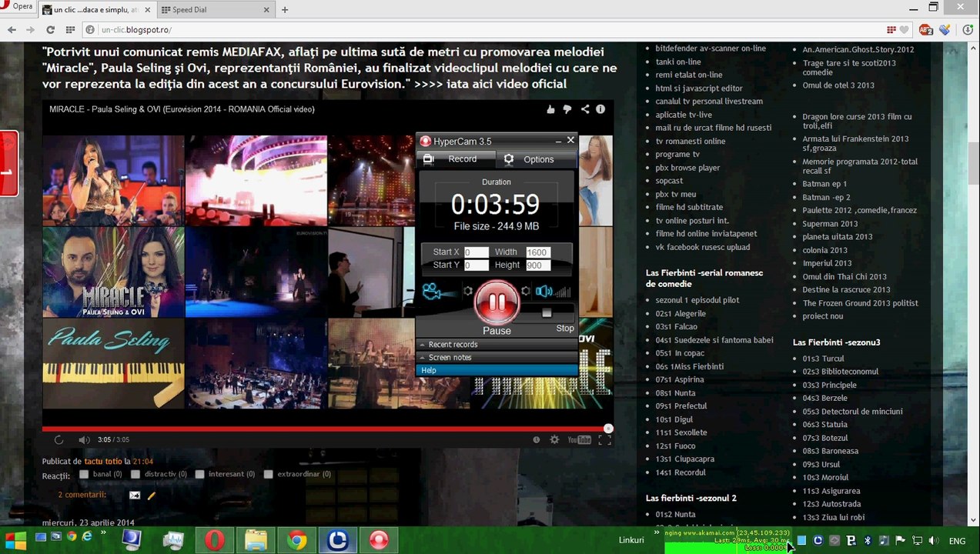
Task: Toggle HyperCam audio speaker icon
Action: [544, 292]
